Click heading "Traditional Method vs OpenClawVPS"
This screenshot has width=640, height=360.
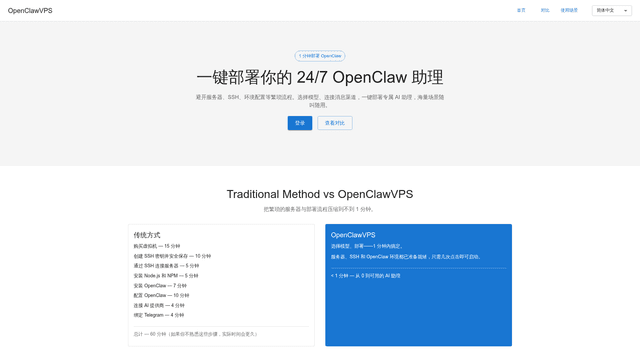pyautogui.click(x=320, y=194)
